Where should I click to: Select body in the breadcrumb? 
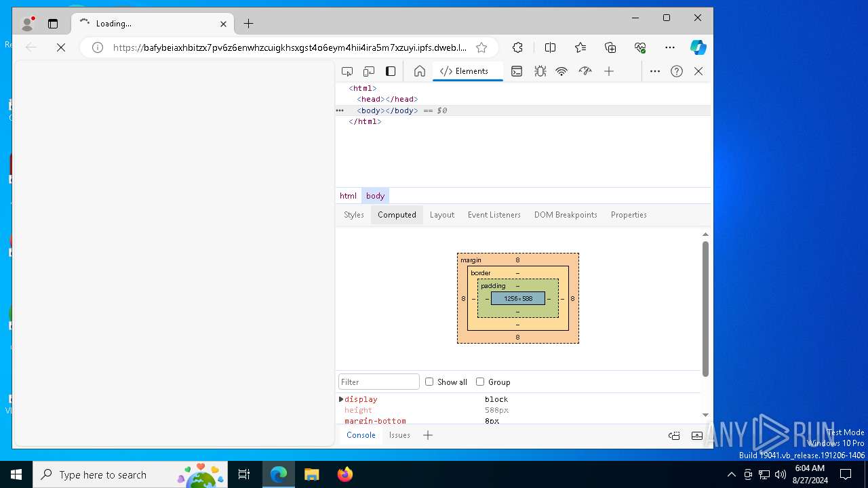(x=375, y=196)
